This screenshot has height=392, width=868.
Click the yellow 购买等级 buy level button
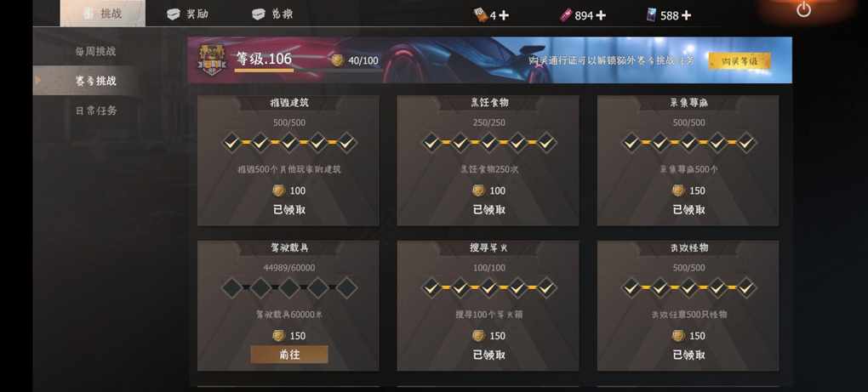coord(740,61)
